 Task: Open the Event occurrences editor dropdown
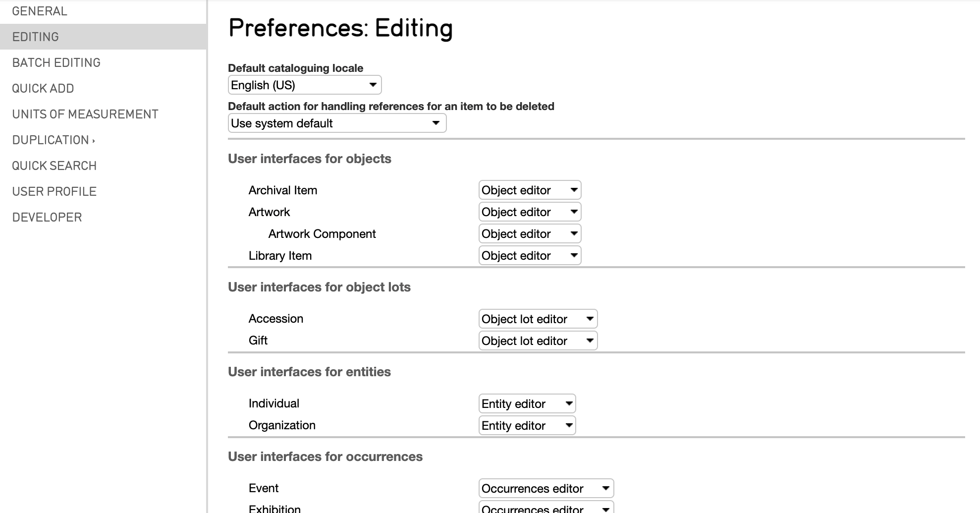click(546, 489)
